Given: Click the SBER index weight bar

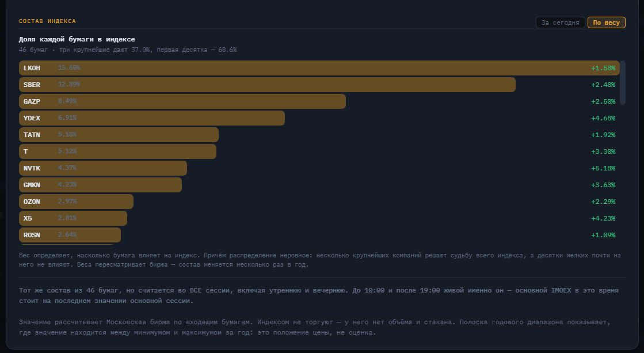Looking at the screenshot, I should [267, 85].
